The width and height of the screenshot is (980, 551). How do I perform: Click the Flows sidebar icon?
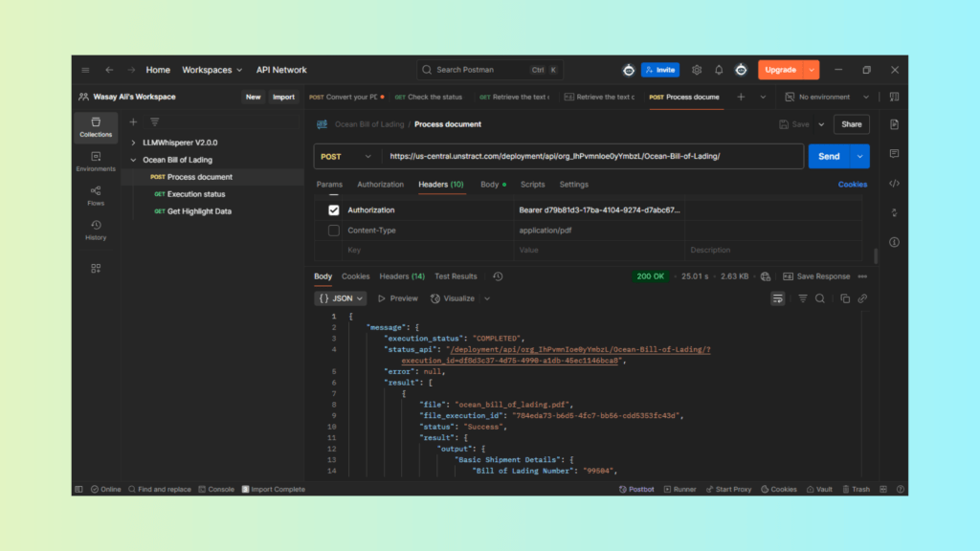[96, 195]
